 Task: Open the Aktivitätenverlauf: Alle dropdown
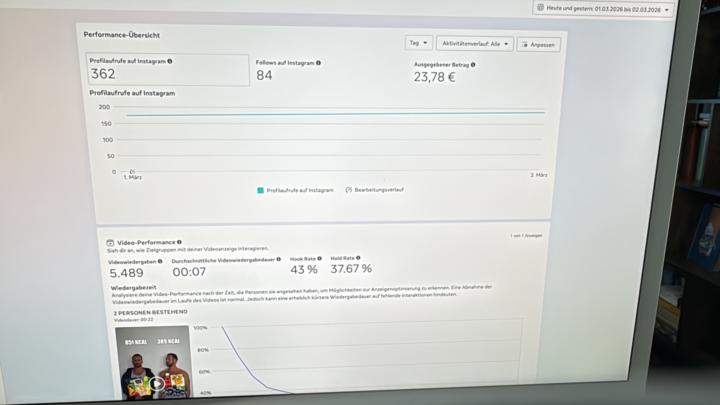click(x=475, y=44)
